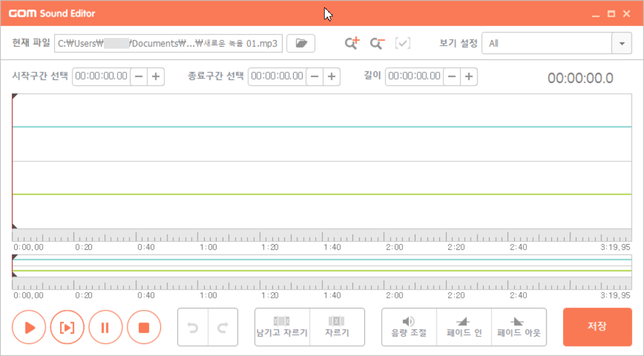The width and height of the screenshot is (644, 356).
Task: Click the top selection marker on main waveform
Action: pos(14,97)
